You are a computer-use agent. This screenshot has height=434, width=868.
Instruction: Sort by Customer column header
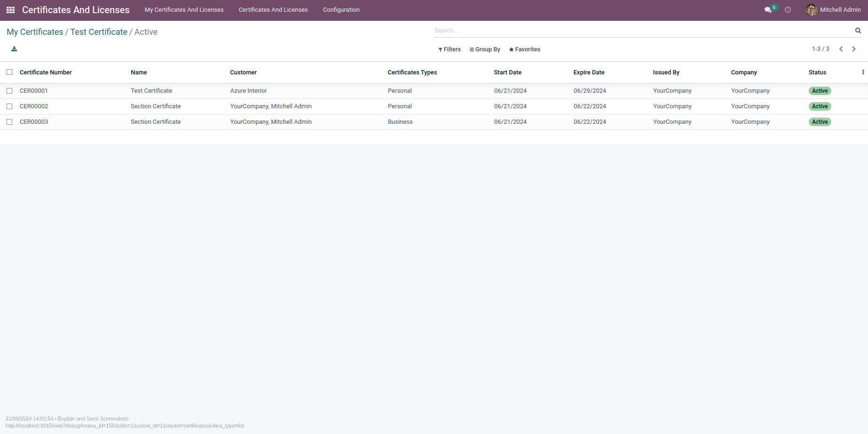click(x=243, y=72)
